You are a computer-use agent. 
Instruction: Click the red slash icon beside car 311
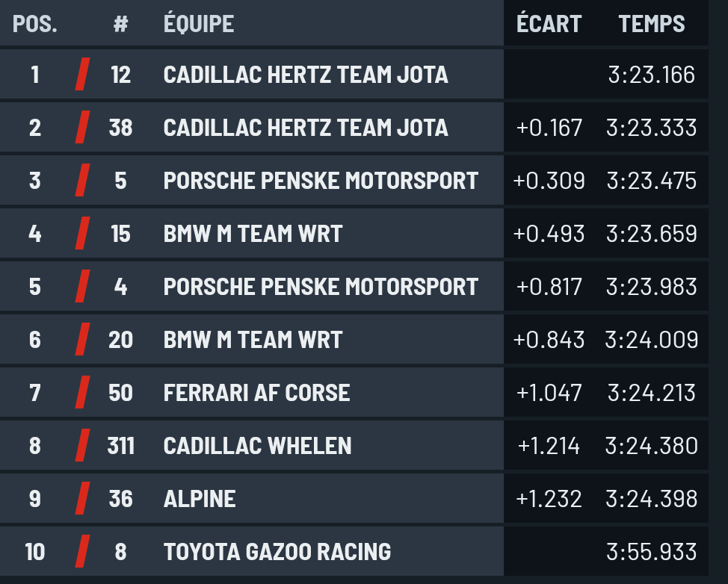pos(83,445)
